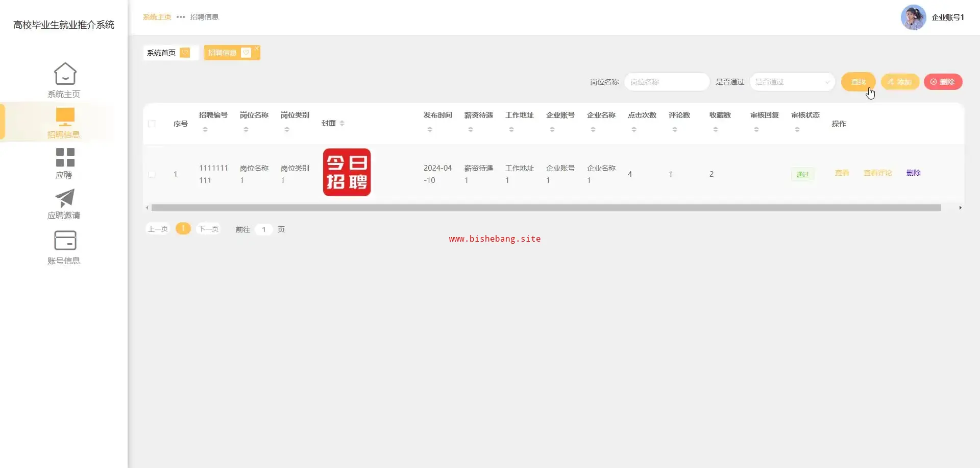The height and width of the screenshot is (468, 980).
Task: Sort table by 企业名称 column arrows
Action: click(593, 130)
